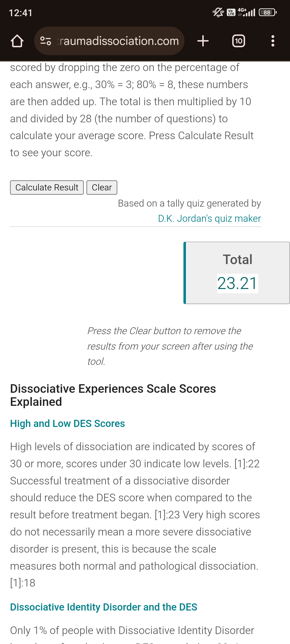Tap Dissociative Identity Disorder and the DES heading
290x644 pixels.
tap(104, 607)
